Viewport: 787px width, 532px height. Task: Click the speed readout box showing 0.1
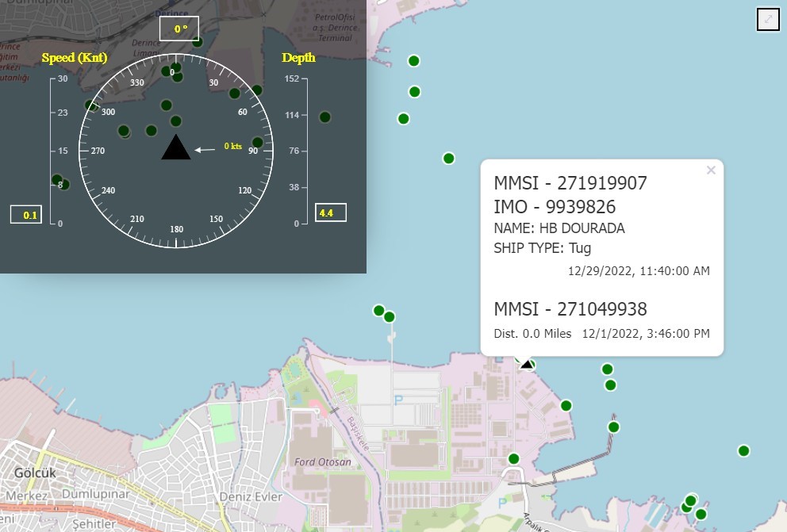(x=26, y=215)
